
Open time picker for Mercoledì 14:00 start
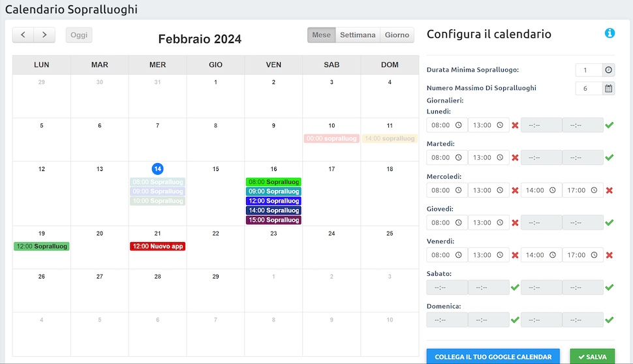(553, 190)
